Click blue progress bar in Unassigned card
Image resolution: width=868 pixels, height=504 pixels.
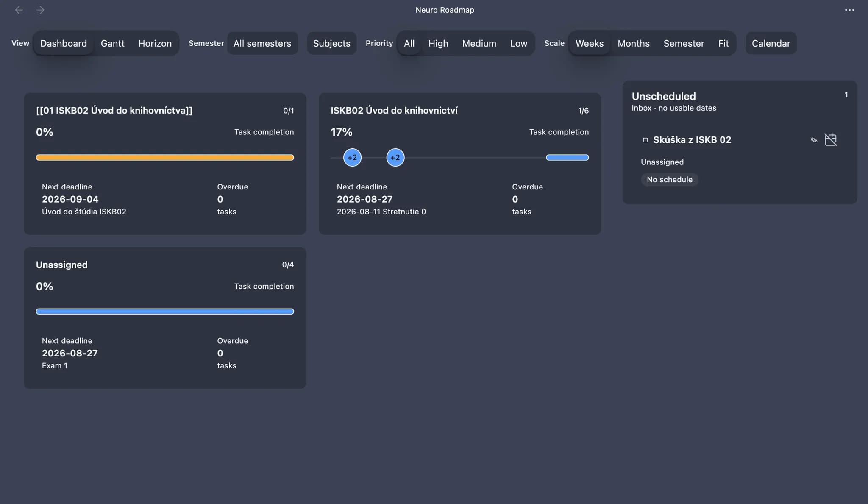[165, 312]
